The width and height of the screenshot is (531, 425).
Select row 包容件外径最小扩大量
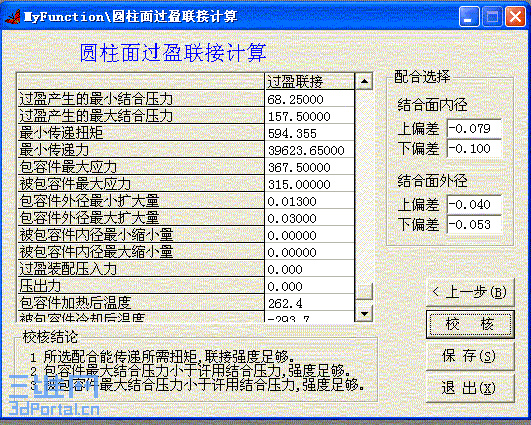click(x=186, y=201)
